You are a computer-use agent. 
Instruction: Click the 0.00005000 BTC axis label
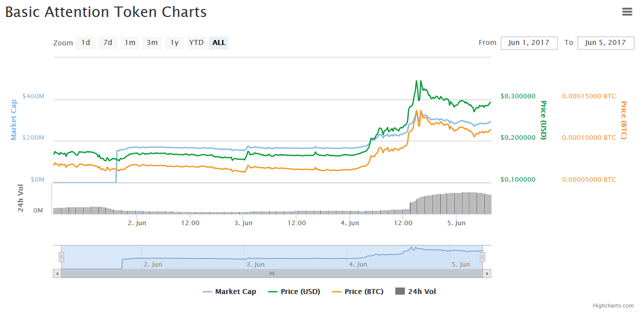click(589, 179)
